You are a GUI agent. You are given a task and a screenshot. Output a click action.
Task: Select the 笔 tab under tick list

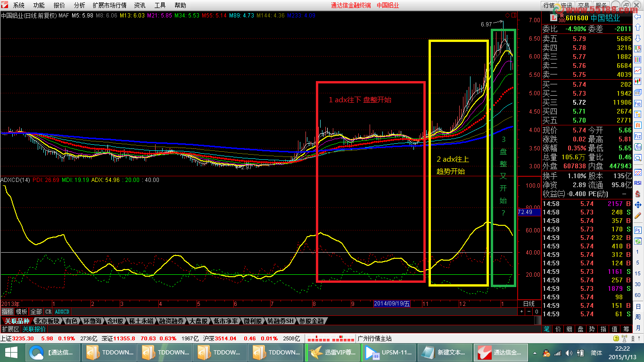tap(546, 329)
